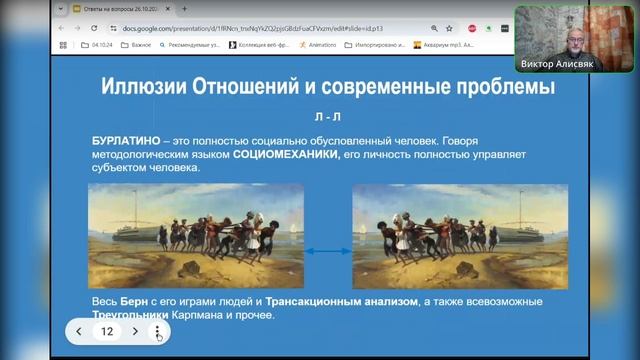Viewport: 640px width, 360px height.
Task: Click the red adblock extension icon
Action: [472, 28]
